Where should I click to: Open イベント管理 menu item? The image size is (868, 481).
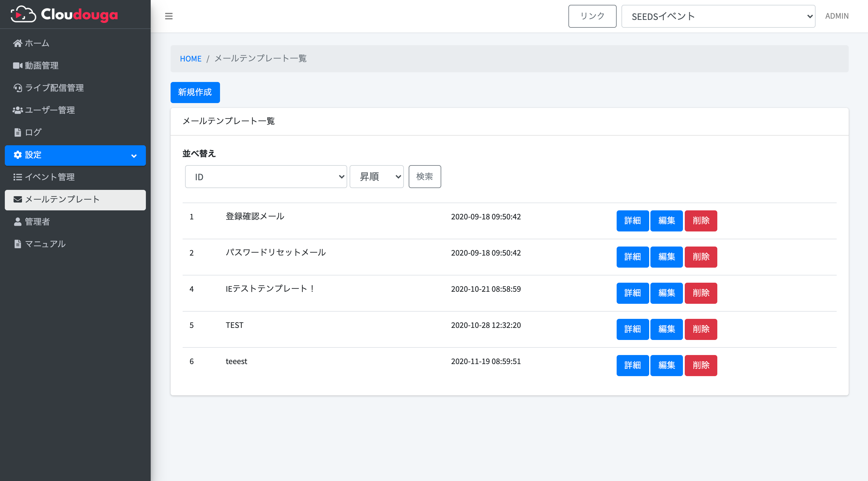click(x=75, y=177)
